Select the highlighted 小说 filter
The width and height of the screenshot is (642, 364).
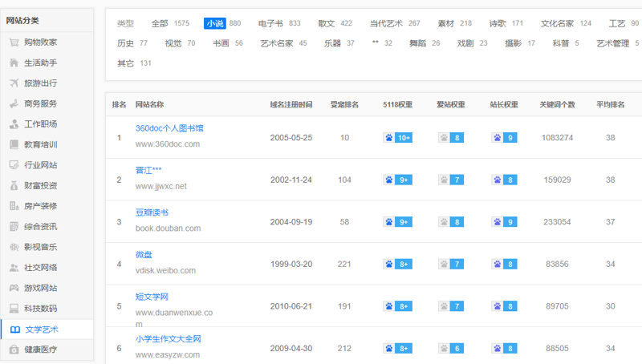coord(215,23)
